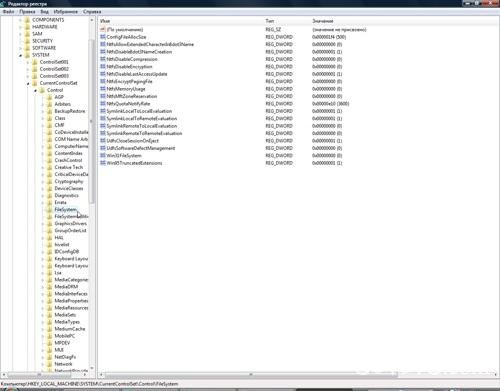
Task: Open the Избранное menu
Action: pyautogui.click(x=65, y=12)
